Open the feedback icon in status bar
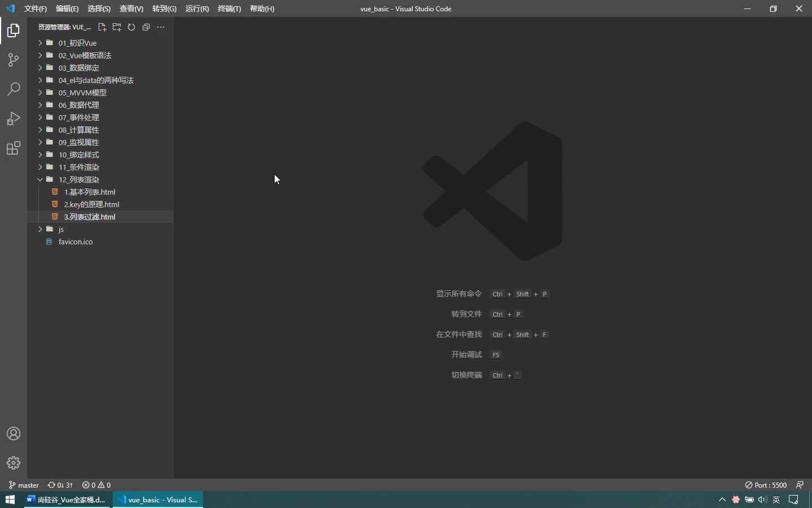This screenshot has width=812, height=508. [800, 485]
